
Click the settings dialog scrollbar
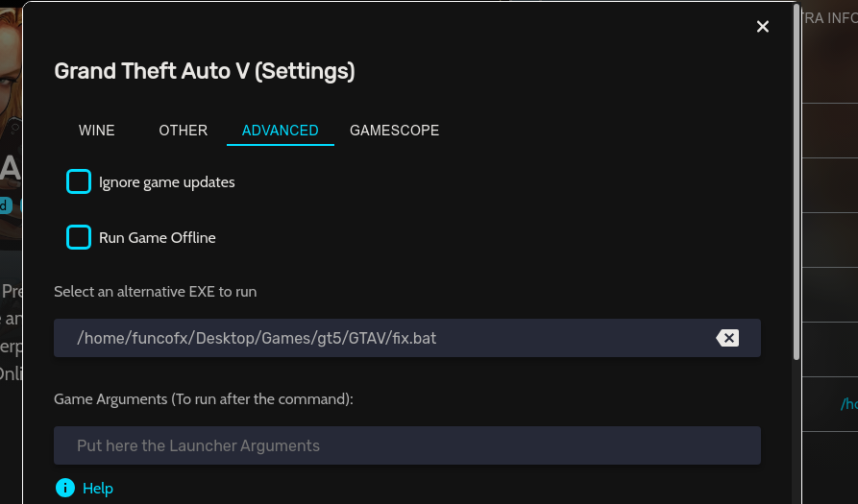click(x=797, y=182)
